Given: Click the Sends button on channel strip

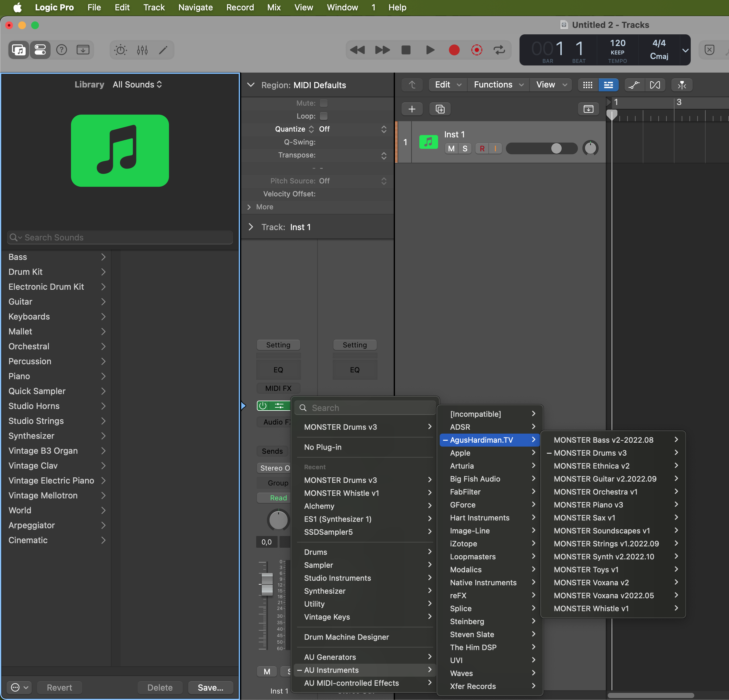Looking at the screenshot, I should tap(272, 451).
